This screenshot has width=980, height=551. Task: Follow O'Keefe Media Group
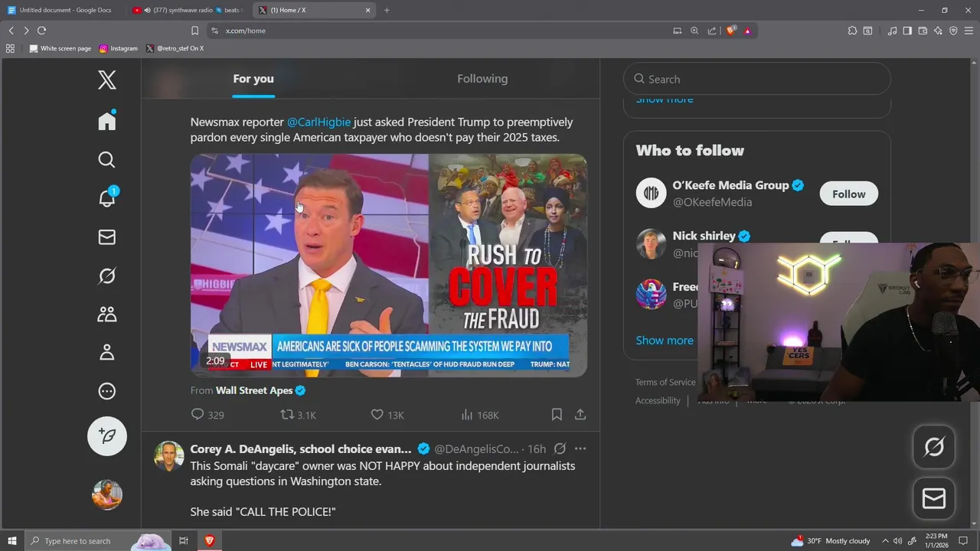849,194
